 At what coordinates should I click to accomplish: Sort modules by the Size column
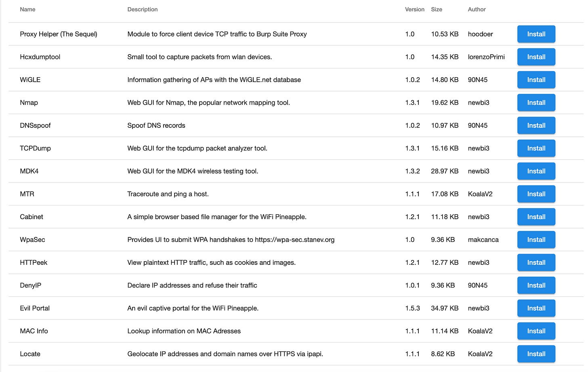point(437,9)
